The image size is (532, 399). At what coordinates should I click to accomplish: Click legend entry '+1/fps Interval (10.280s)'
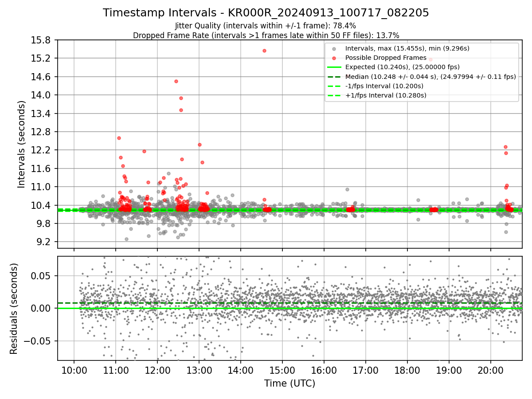click(386, 95)
